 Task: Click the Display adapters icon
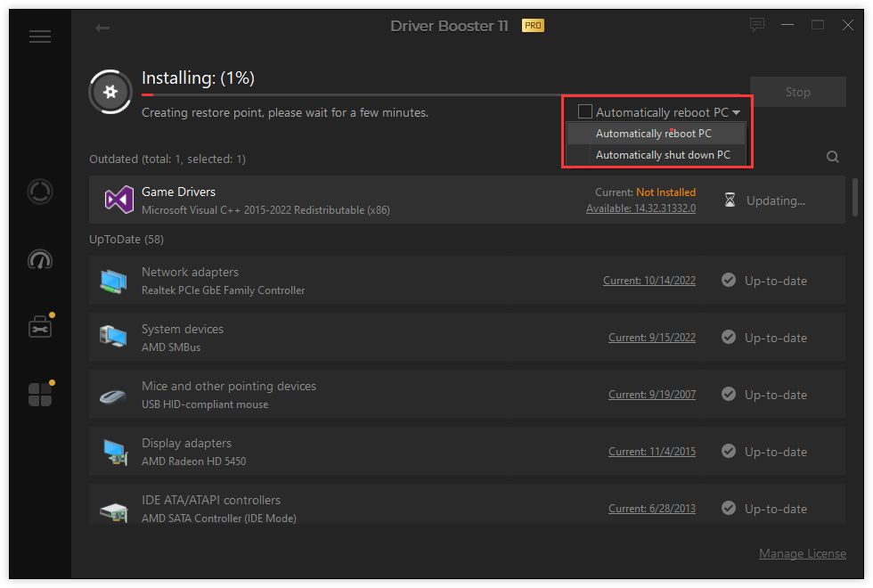coord(115,452)
